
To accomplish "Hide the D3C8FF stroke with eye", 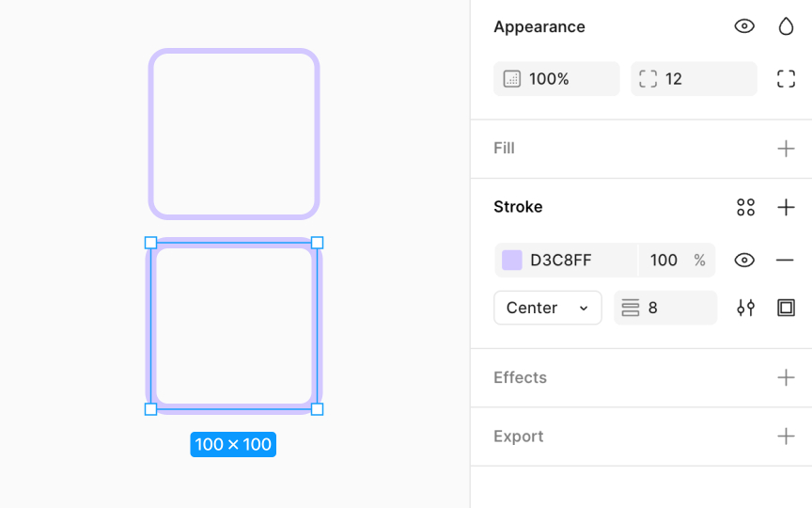I will coord(744,260).
